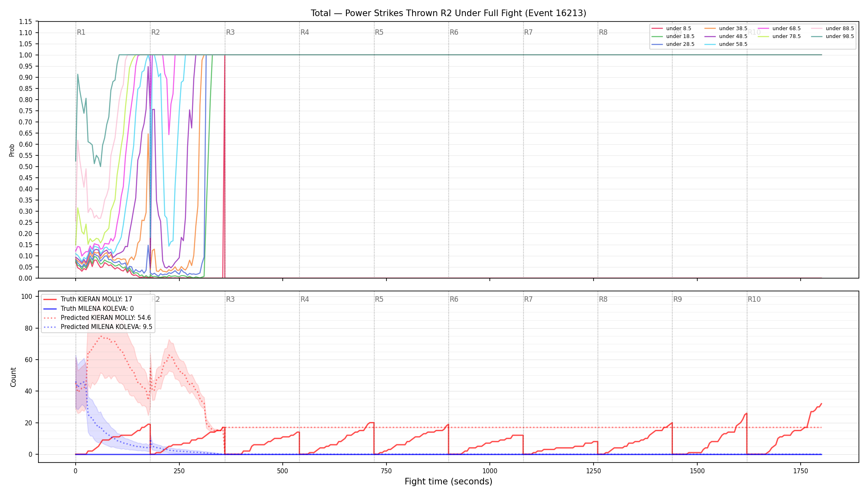
Task: Select the 'under 98.5' legend entry
Action: point(832,36)
